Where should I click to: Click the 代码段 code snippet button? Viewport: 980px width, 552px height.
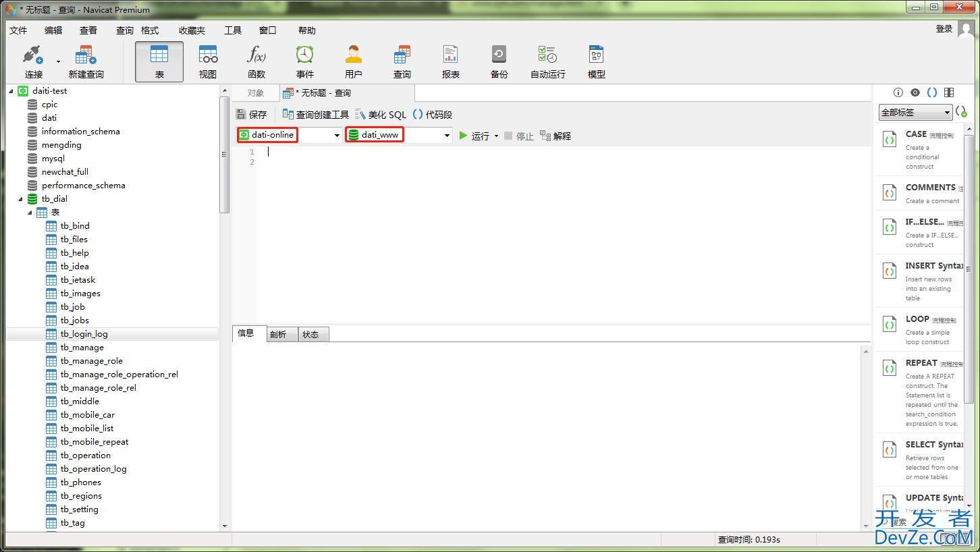(x=432, y=115)
